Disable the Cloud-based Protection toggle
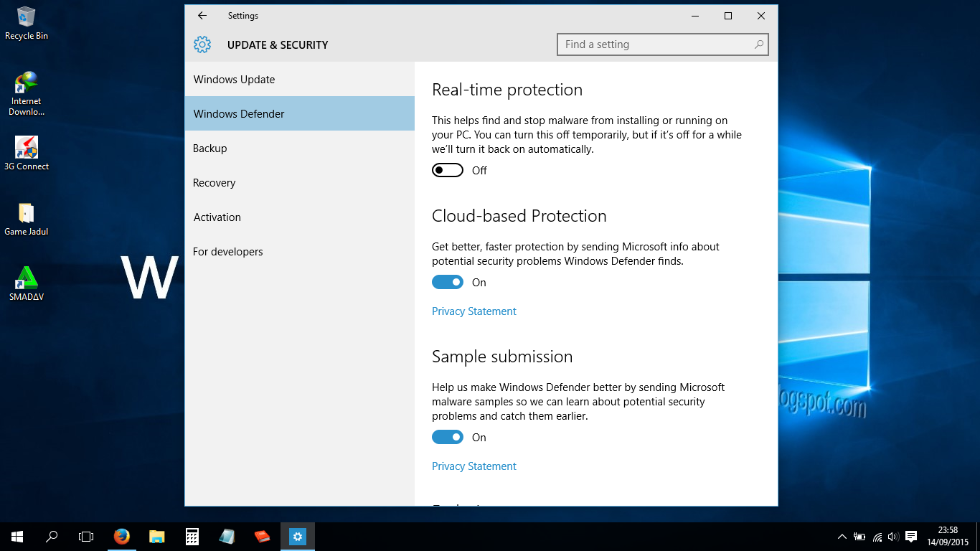 coord(448,282)
